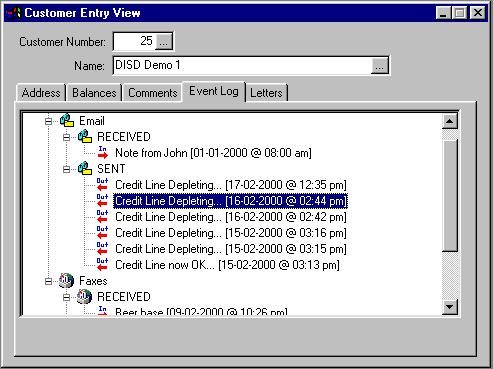This screenshot has width=493, height=369.
Task: Click the scroll up arrow of event tree
Action: 450,121
